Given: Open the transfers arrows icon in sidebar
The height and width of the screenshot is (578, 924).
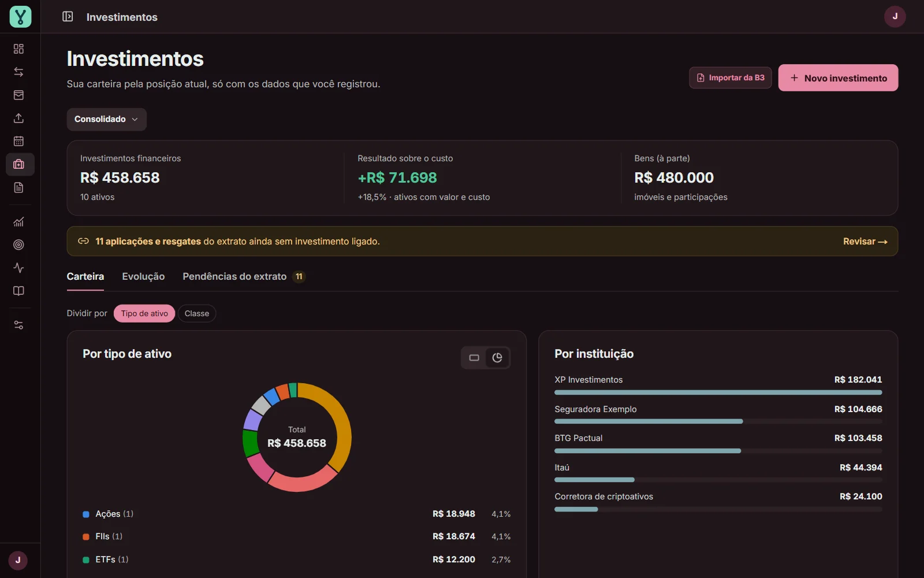Looking at the screenshot, I should (x=18, y=72).
